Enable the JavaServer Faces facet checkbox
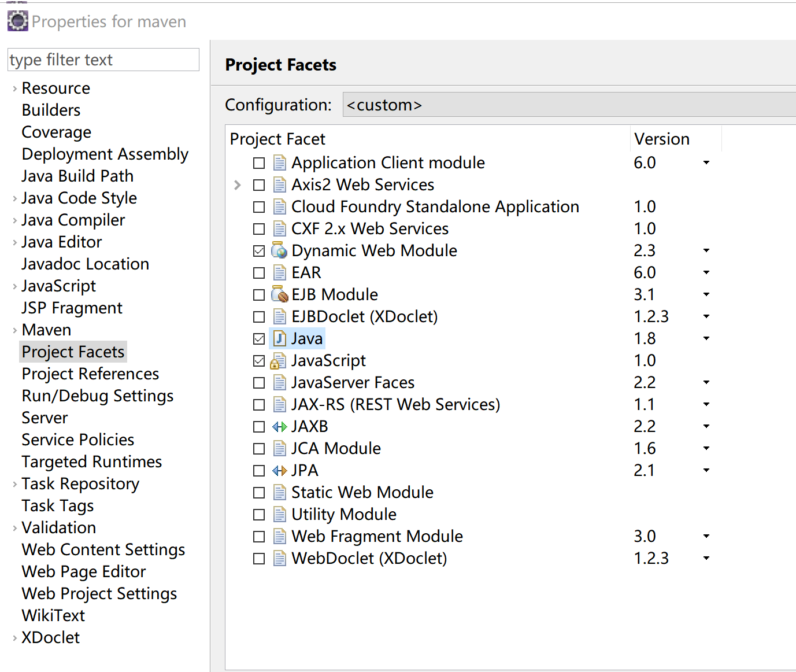Image resolution: width=796 pixels, height=672 pixels. coord(259,383)
